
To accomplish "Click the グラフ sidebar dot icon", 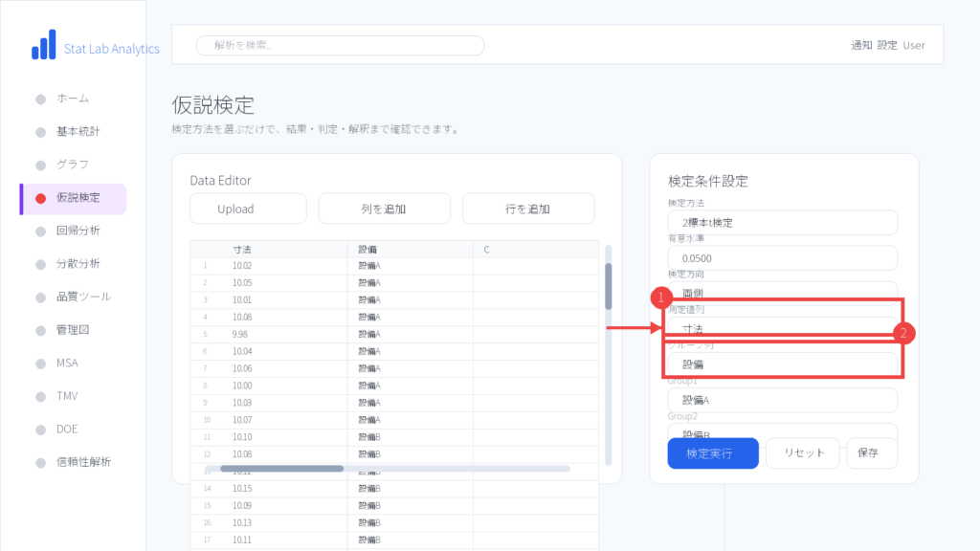I will tap(40, 165).
